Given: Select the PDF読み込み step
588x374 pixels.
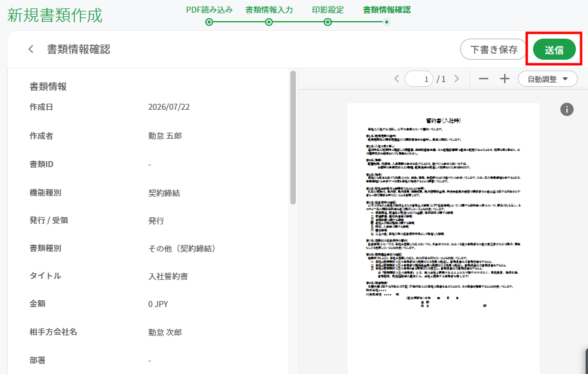Looking at the screenshot, I should [x=209, y=22].
